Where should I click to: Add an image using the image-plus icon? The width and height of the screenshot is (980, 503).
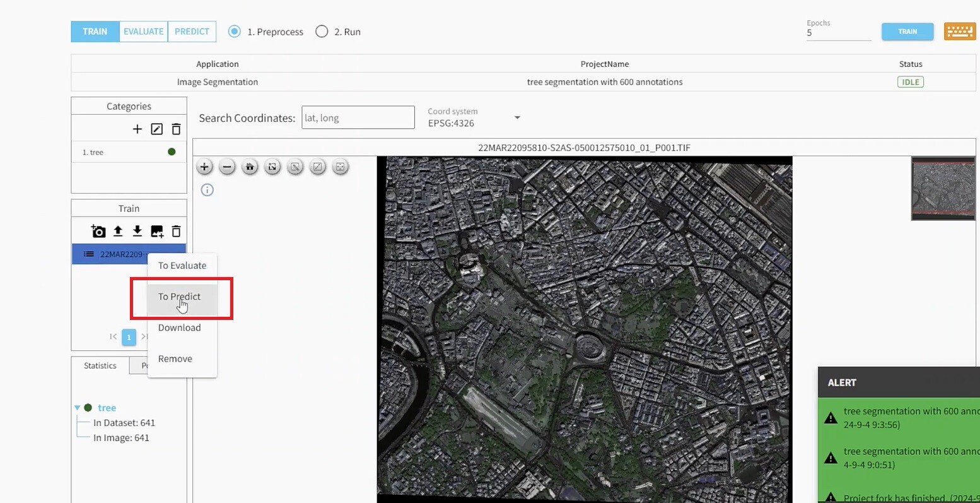click(156, 231)
